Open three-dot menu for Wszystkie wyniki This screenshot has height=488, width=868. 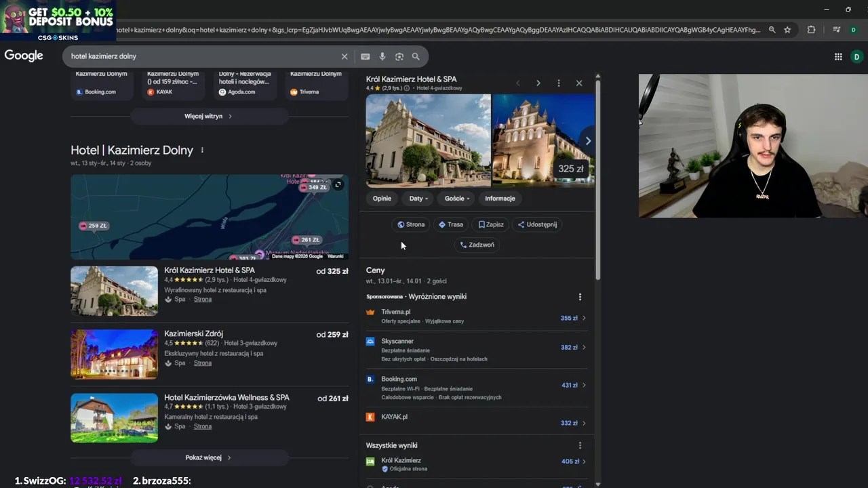[580, 445]
